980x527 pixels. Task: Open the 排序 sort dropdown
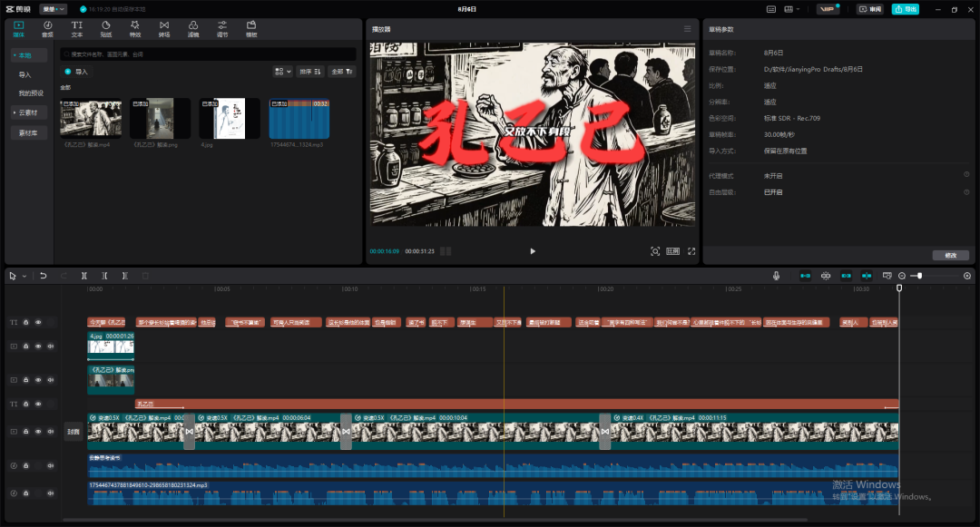[x=310, y=72]
